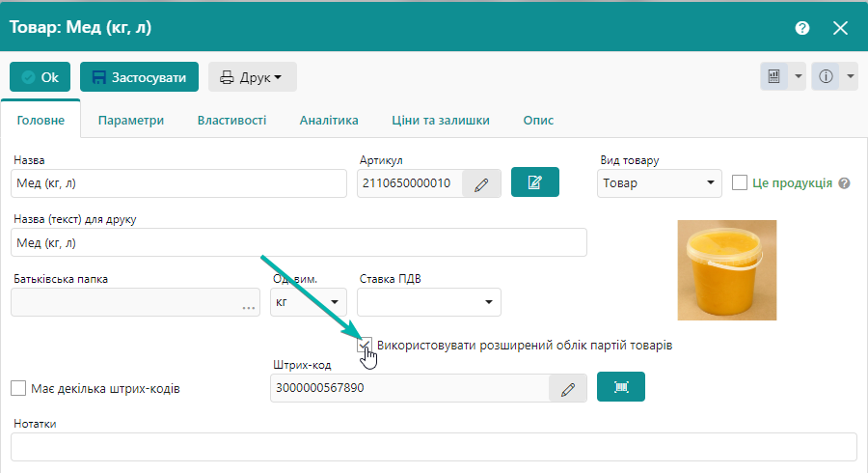Screen dimensions: 868x473
Task: Click the teal edit button beside Артикул
Action: click(535, 182)
